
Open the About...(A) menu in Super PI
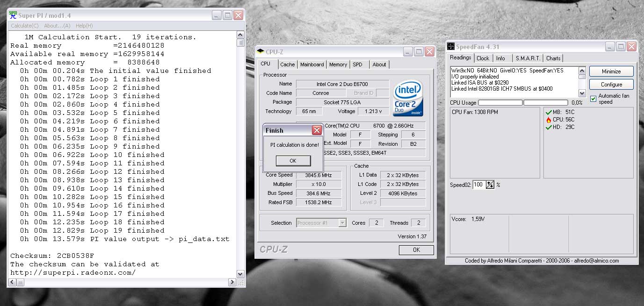tap(57, 26)
